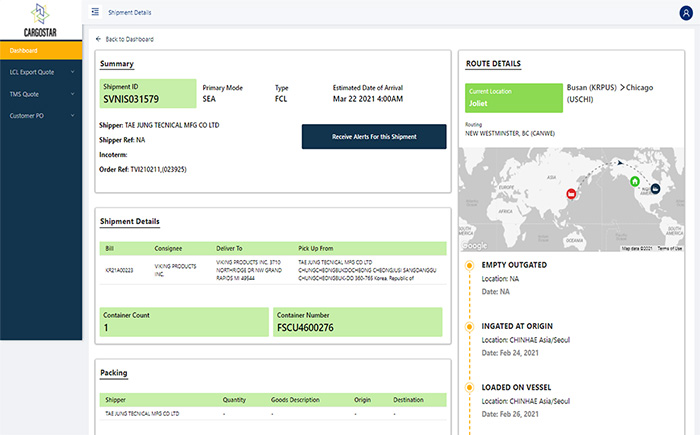
Task: Click consignee VIKING PRODUCTS INC.
Action: pyautogui.click(x=175, y=270)
